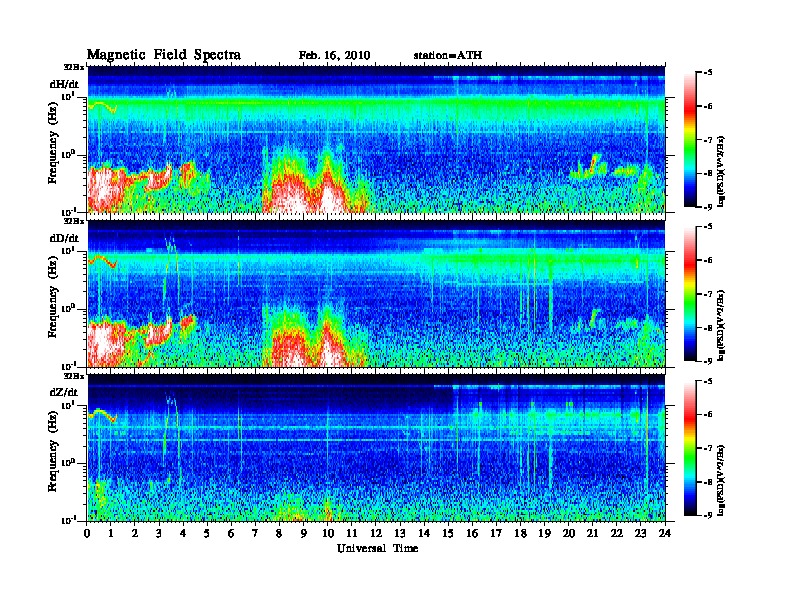
Task: Click the 10^-1 frequency tick of dH/dt panel
Action: 68,212
